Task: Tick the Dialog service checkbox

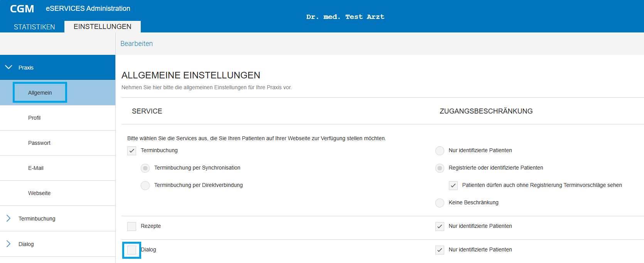Action: (132, 250)
